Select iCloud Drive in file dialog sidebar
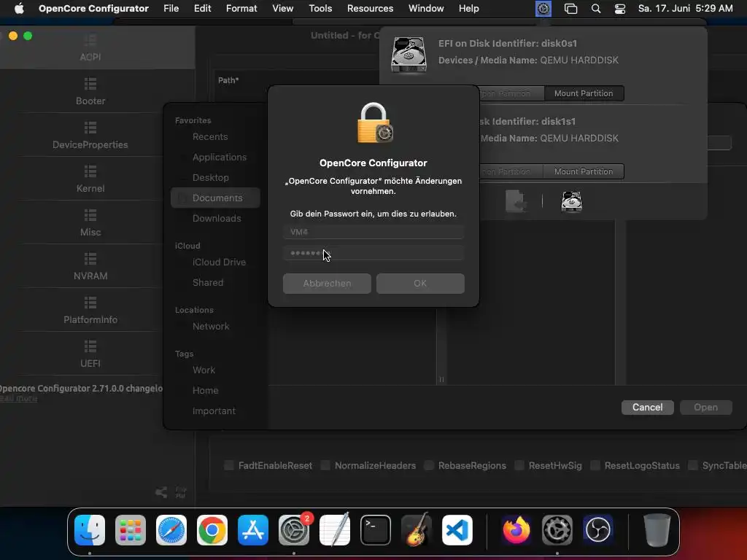 click(215, 262)
